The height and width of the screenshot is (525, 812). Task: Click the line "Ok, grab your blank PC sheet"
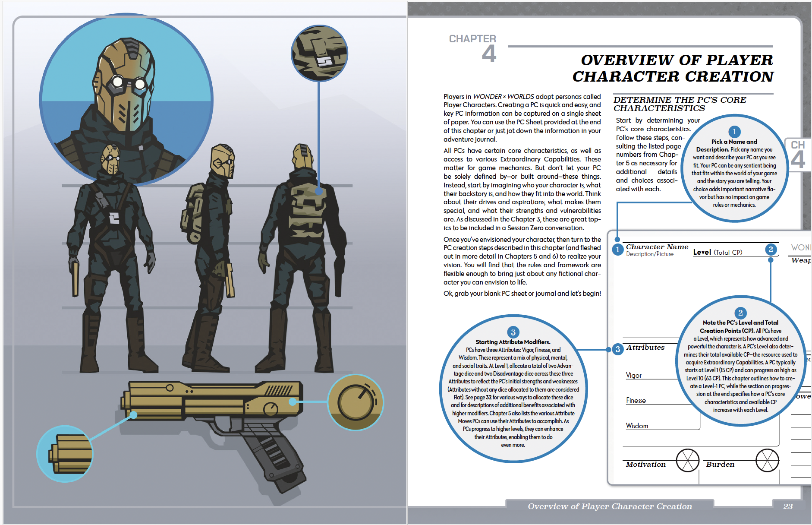[x=522, y=294]
